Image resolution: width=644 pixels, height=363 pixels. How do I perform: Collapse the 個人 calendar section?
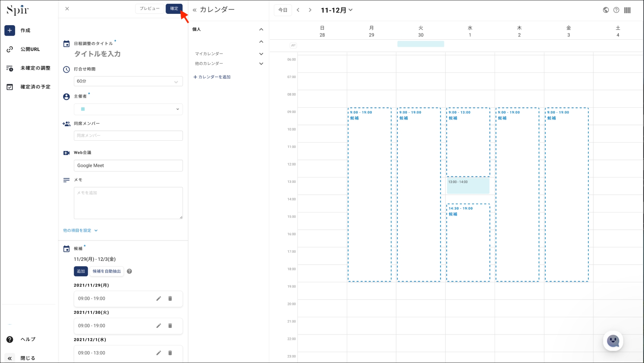pyautogui.click(x=261, y=29)
